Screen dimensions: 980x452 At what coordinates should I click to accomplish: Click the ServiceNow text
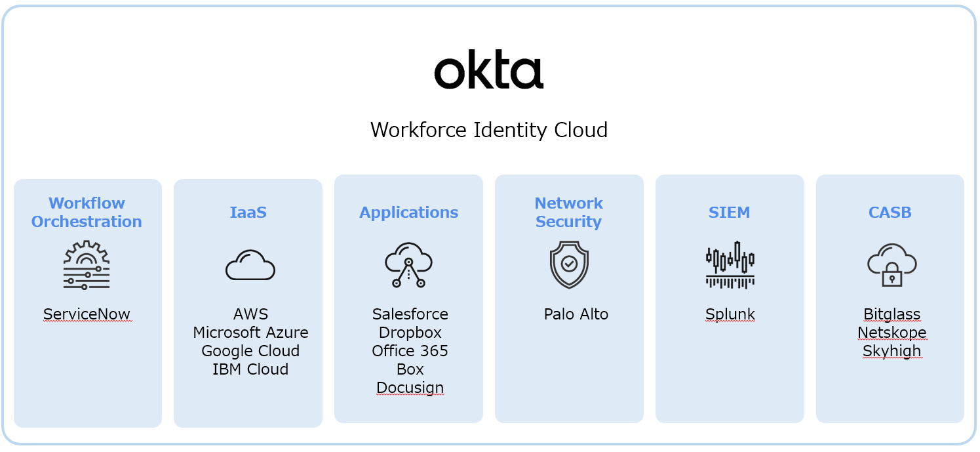[x=87, y=314]
